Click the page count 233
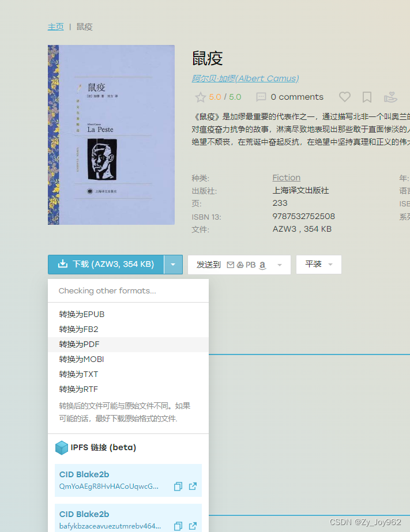The image size is (410, 532). pos(280,203)
